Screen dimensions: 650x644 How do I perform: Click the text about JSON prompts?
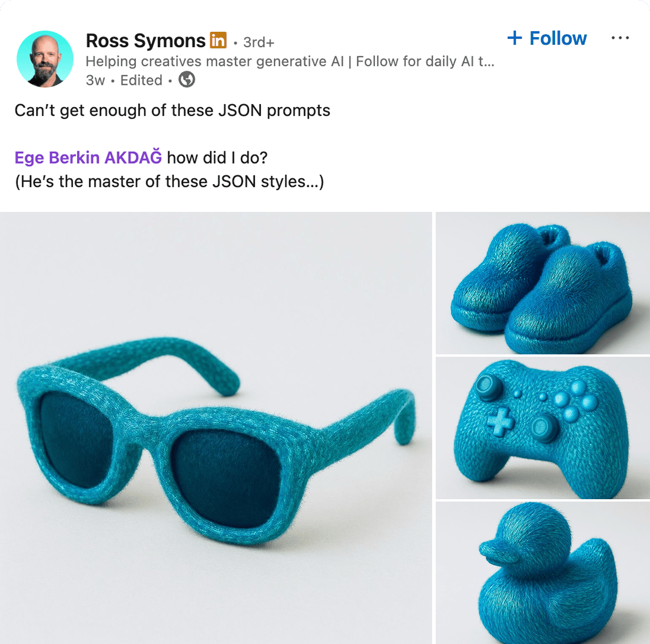coord(173,111)
